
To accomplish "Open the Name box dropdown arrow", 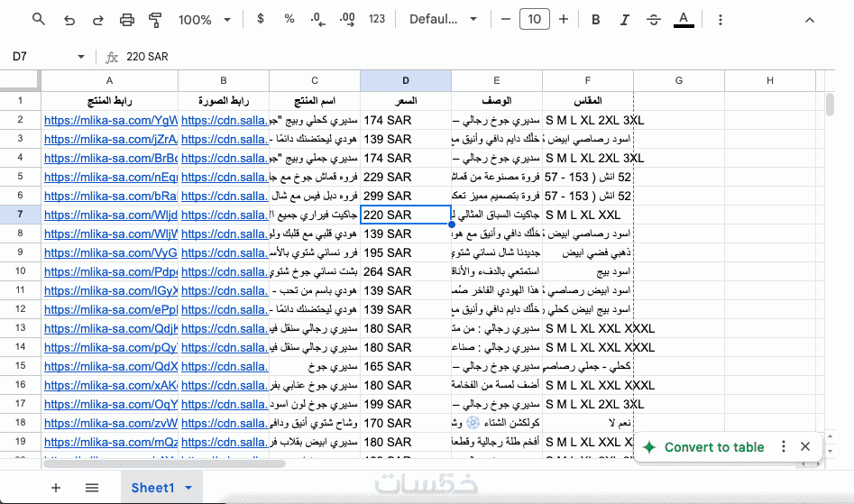I will 81,57.
